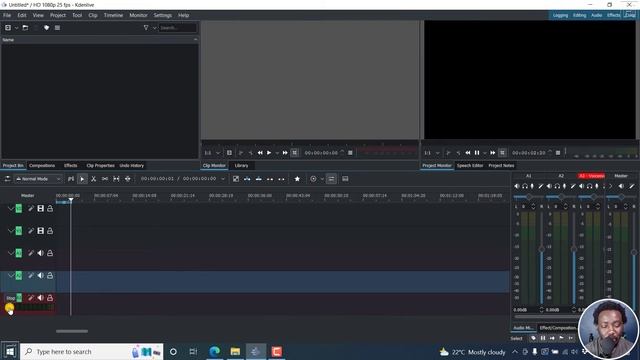
Task: Click the extract timeline zone icon
Action: pyautogui.click(x=270, y=179)
